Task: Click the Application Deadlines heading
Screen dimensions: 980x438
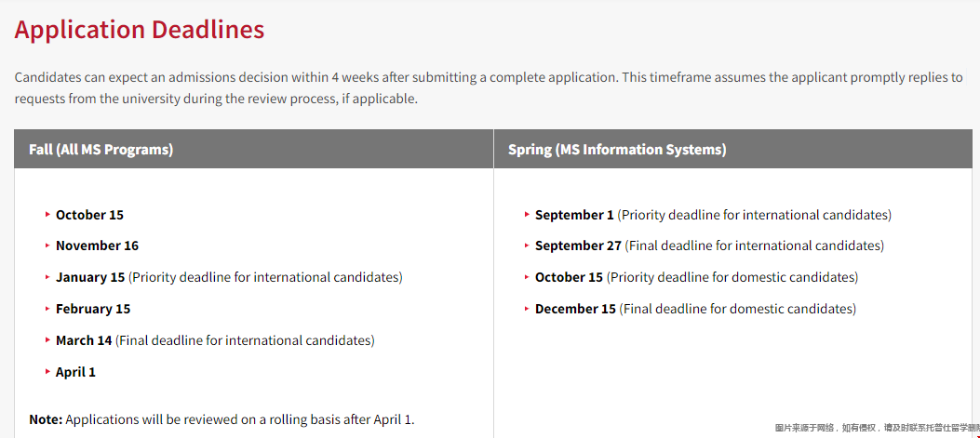Action: tap(140, 30)
